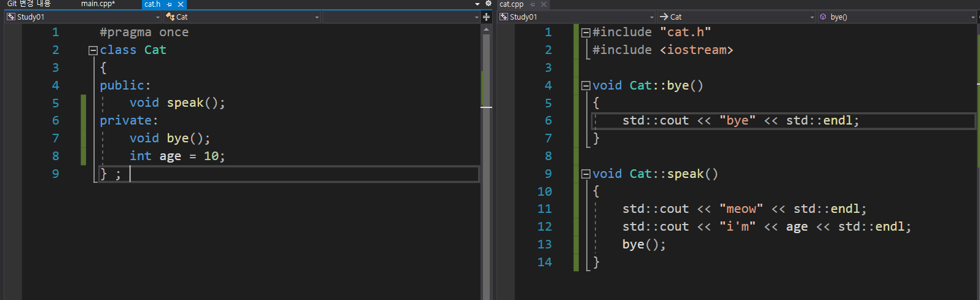Click 'private:' in cat.h
This screenshot has width=980, height=300.
point(129,121)
